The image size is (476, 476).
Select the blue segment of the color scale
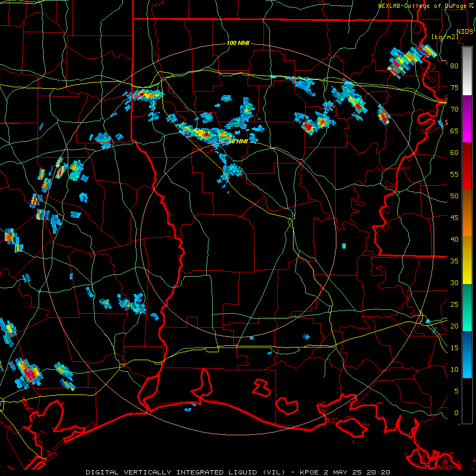(467, 354)
